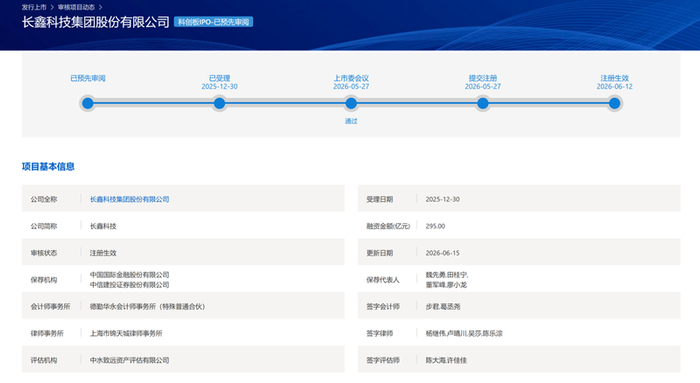Viewport: 700px width, 383px height.
Task: Click the 公司全称 row label
Action: pyautogui.click(x=44, y=199)
